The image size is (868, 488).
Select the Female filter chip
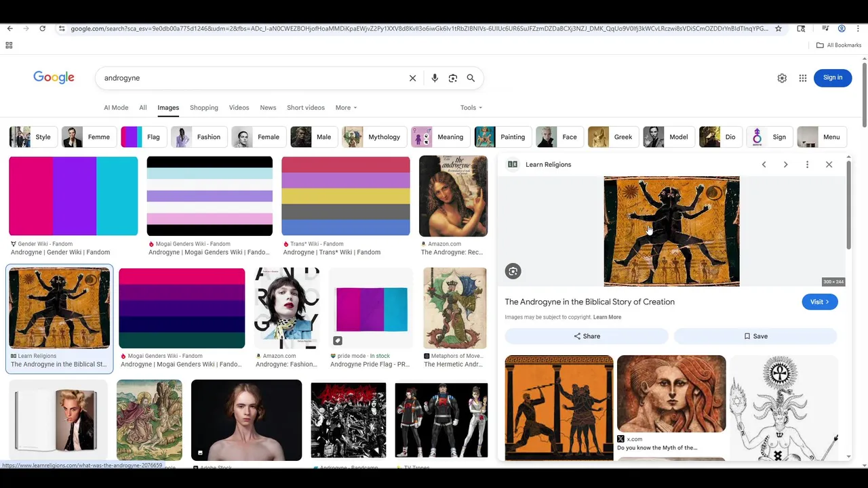click(258, 137)
